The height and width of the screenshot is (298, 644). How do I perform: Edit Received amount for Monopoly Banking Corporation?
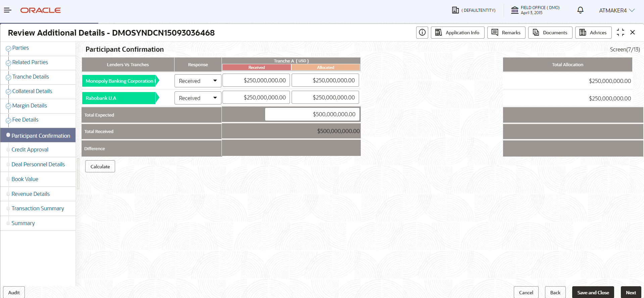[256, 80]
